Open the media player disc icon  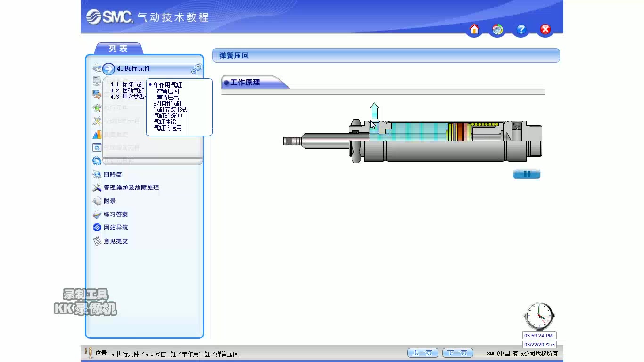coord(498,30)
